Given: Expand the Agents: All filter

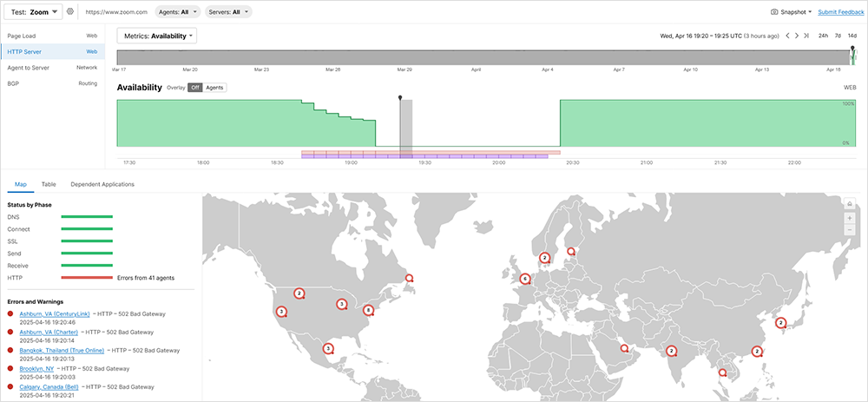Looking at the screenshot, I should 178,12.
